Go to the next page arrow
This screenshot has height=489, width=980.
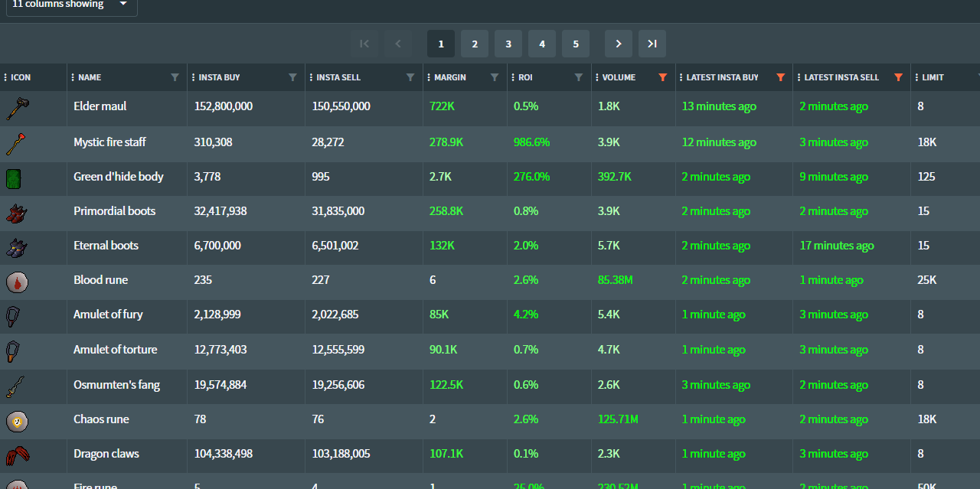(x=619, y=44)
